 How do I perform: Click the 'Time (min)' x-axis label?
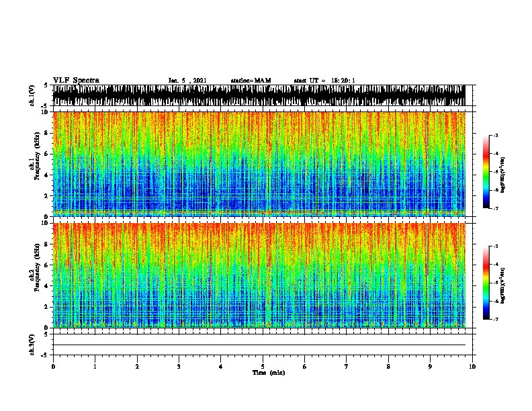pos(269,373)
